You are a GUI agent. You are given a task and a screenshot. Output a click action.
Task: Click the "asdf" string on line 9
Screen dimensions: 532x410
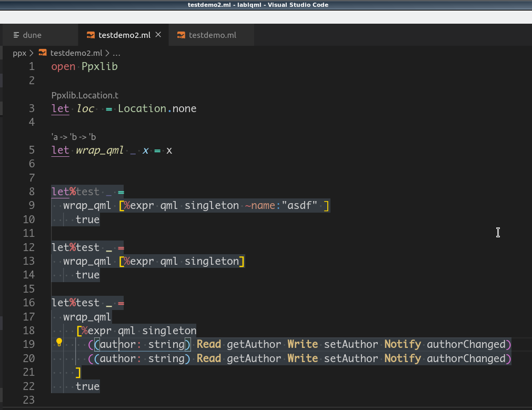(x=299, y=206)
